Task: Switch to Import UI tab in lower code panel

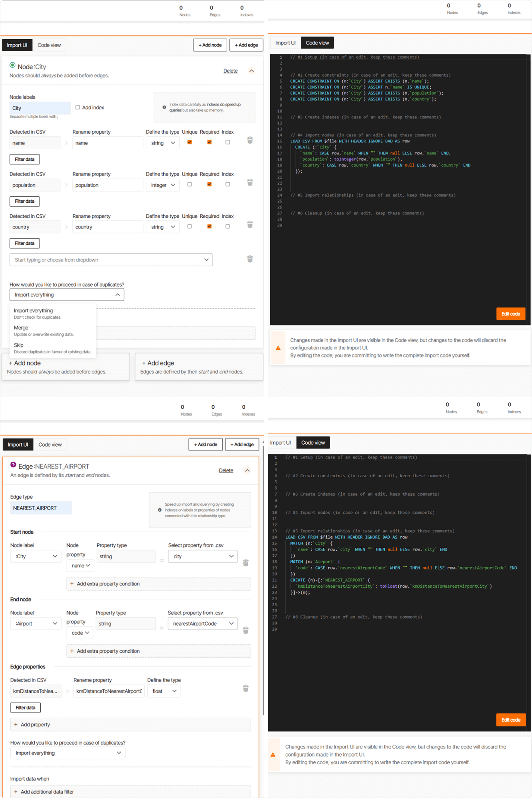Action: (x=281, y=443)
